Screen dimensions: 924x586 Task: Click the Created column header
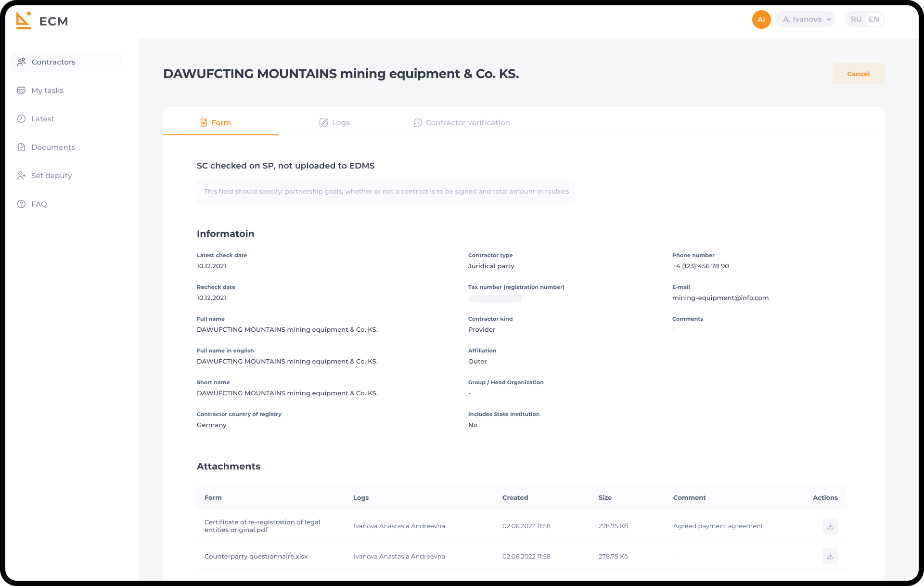(x=515, y=498)
